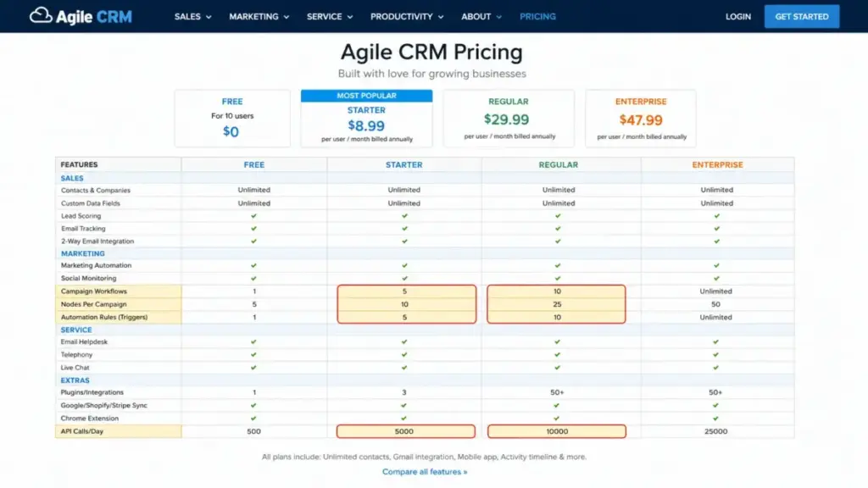Open the About nav menu label
Image resolution: width=868 pixels, height=488 pixels.
coord(476,17)
